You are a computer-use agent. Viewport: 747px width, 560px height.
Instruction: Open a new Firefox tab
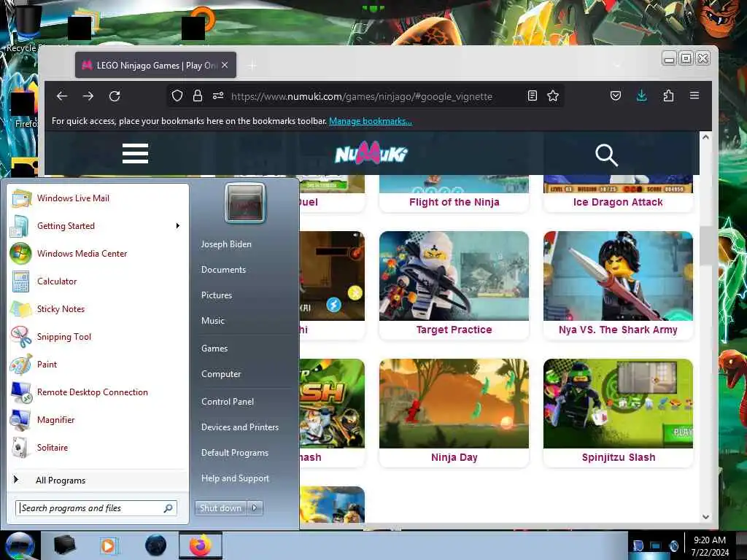click(x=252, y=65)
